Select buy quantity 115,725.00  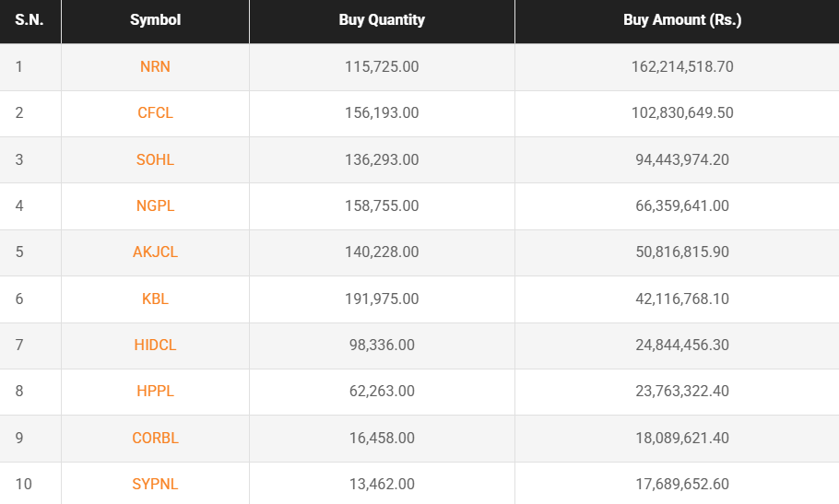pos(382,67)
